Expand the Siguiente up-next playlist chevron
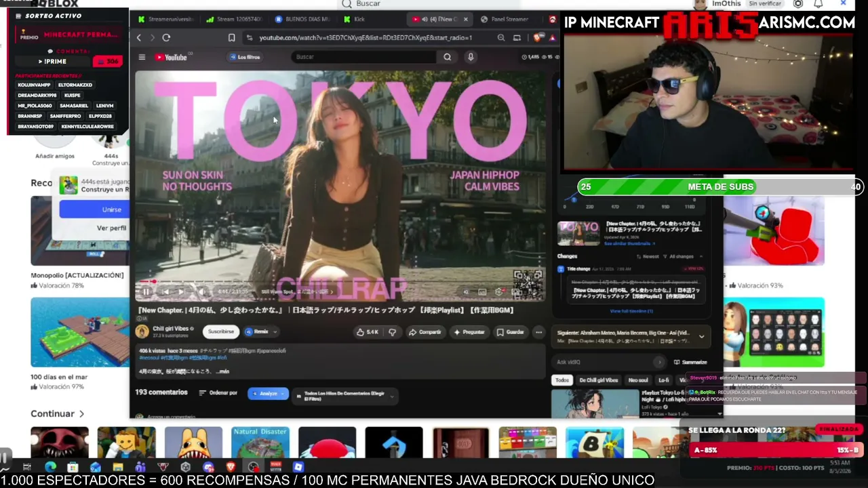The width and height of the screenshot is (868, 488). (701, 335)
